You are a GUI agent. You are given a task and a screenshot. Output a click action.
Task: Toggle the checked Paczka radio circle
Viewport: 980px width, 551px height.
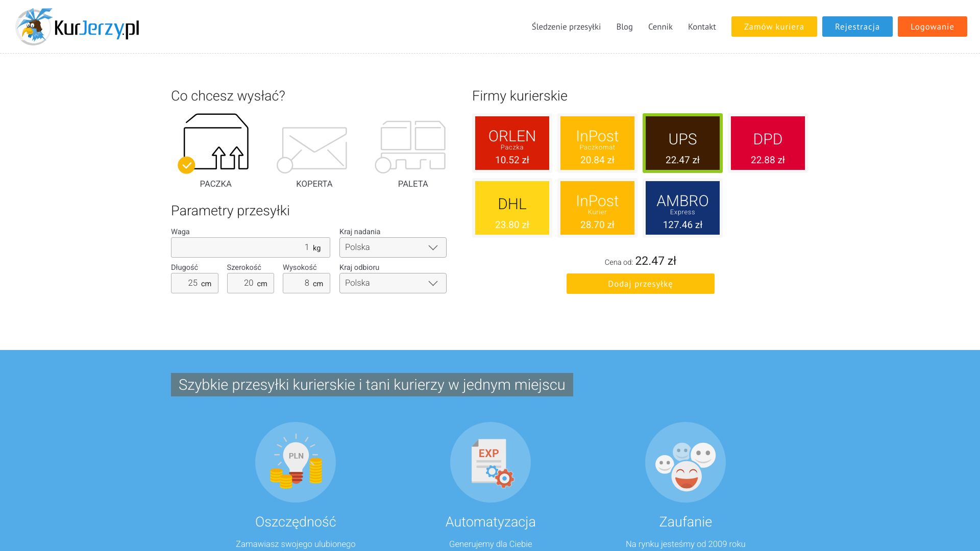tap(186, 165)
